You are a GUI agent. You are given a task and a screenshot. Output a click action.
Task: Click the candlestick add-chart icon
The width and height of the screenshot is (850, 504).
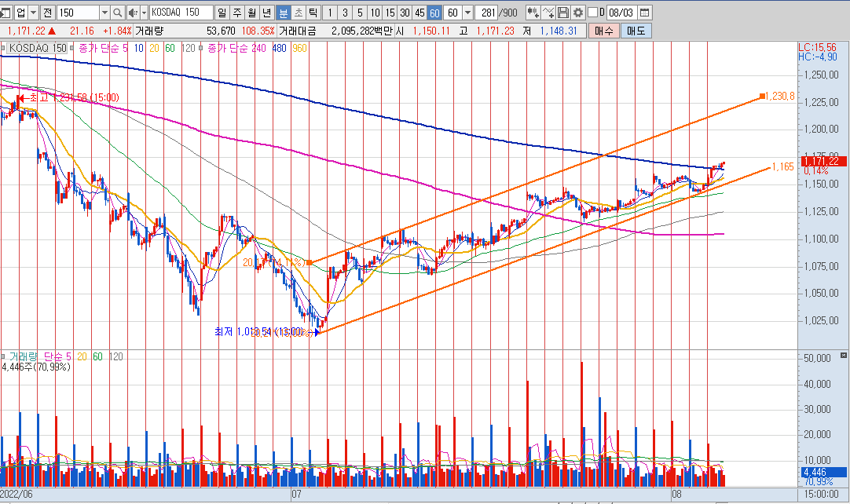[533, 13]
